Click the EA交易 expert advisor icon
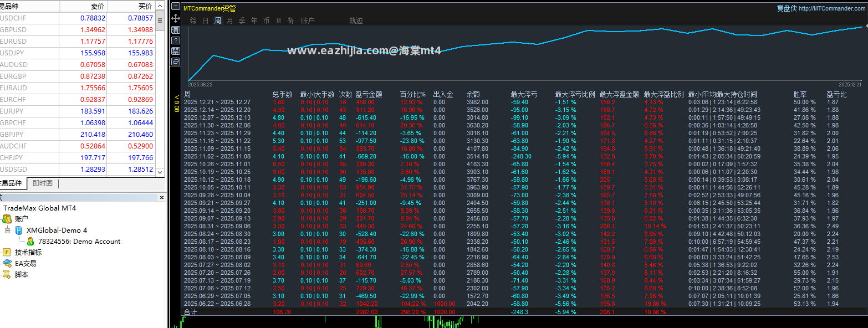Image resolution: width=868 pixels, height=328 pixels. tap(7, 263)
